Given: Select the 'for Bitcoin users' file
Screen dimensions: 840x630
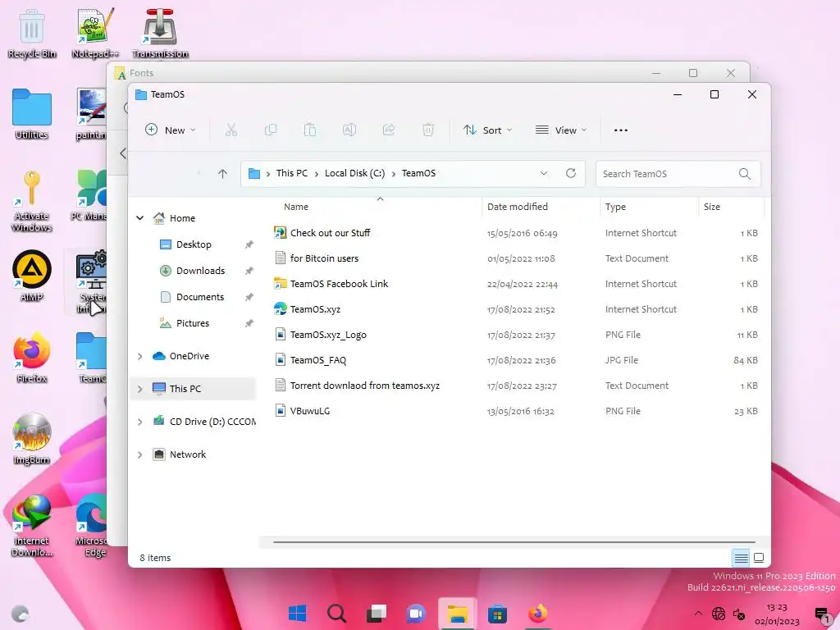Looking at the screenshot, I should coord(325,258).
